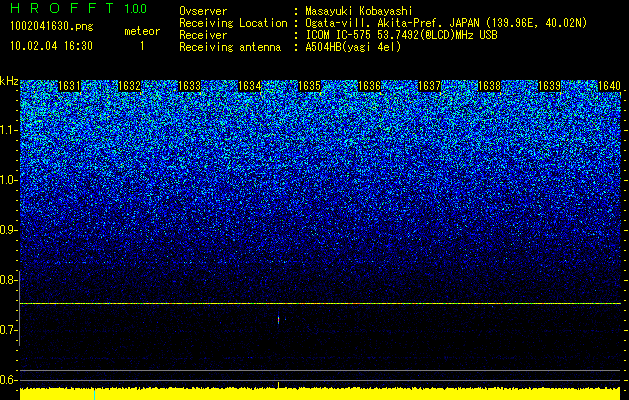This screenshot has width=629, height=400.
Task: Click the 1.0 kHz axis label
Action: (8, 180)
